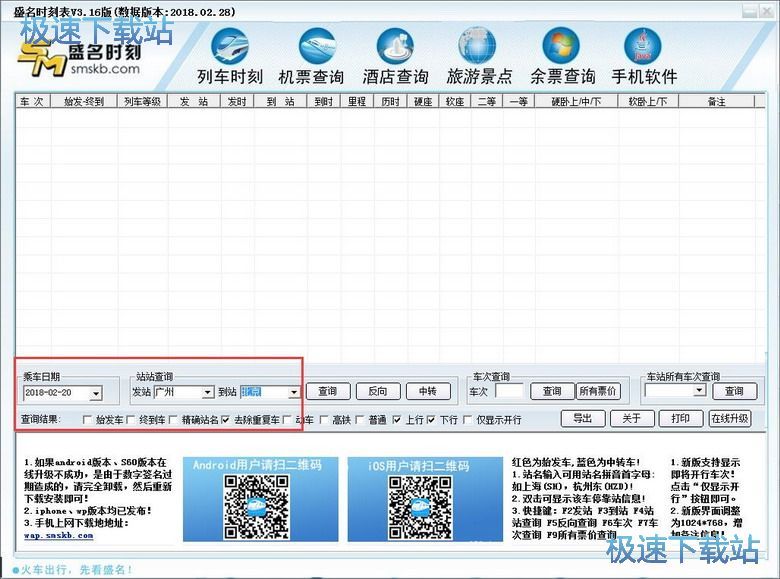Enable the 仅显示开行 checkbox

468,420
